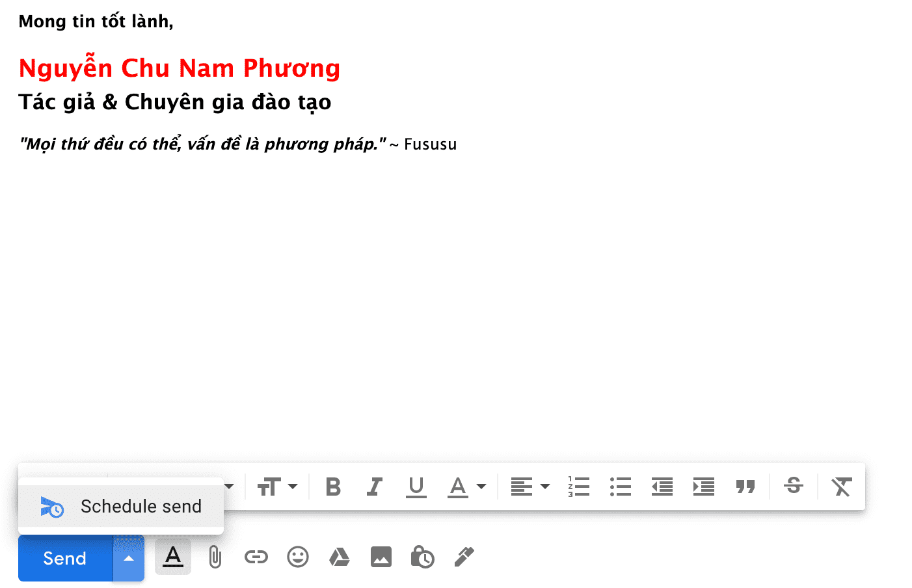Toggle formatting options toolbar
The height and width of the screenshot is (588, 912).
coord(173,557)
